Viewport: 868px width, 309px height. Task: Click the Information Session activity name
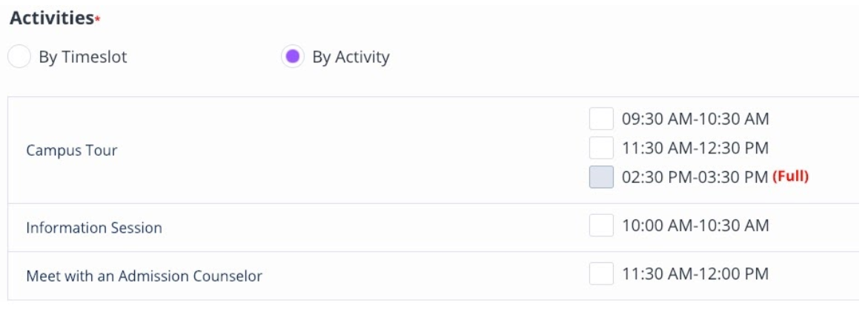94,228
